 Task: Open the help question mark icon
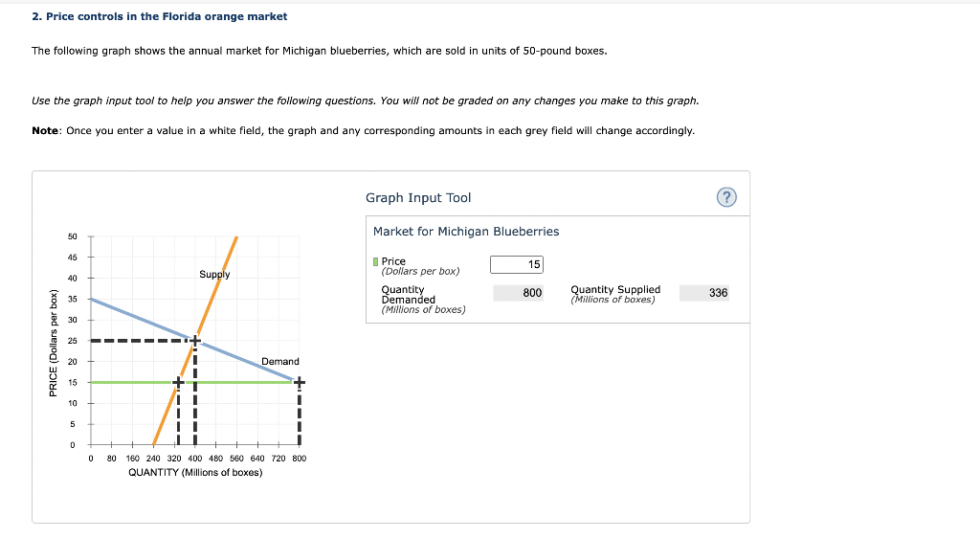tap(726, 197)
